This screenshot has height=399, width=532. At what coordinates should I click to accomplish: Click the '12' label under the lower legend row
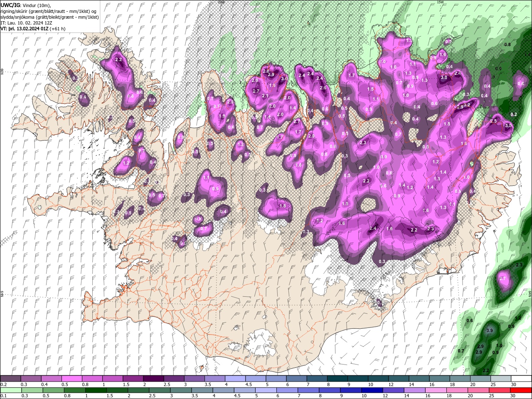385,396
